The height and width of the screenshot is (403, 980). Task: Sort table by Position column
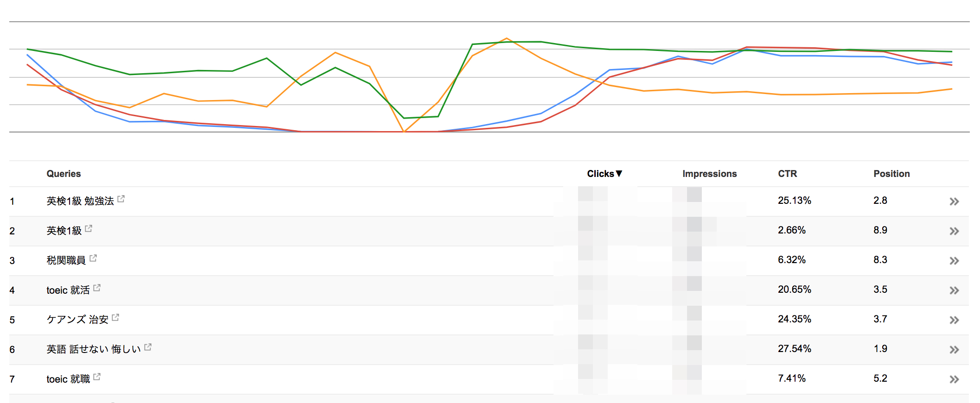click(891, 174)
